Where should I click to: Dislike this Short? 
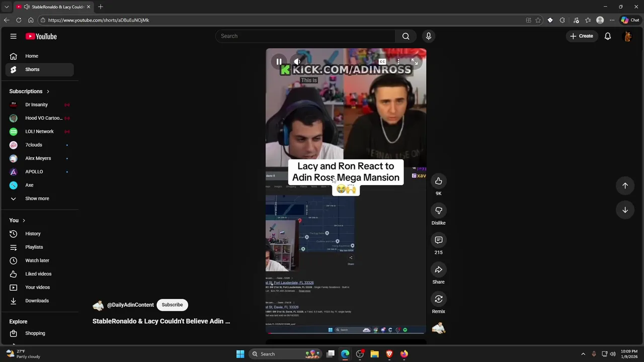tap(439, 211)
